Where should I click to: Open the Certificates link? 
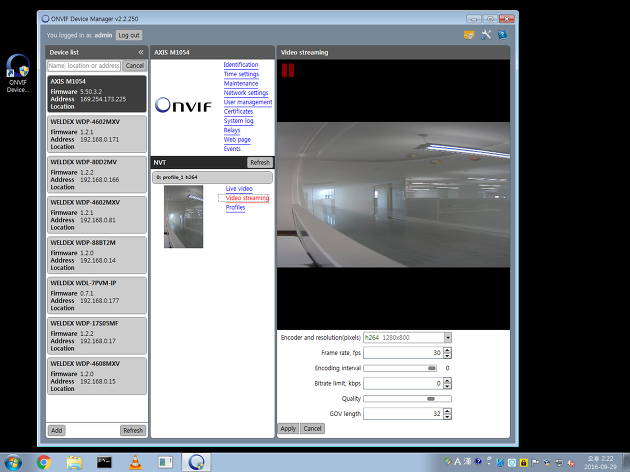[x=238, y=111]
